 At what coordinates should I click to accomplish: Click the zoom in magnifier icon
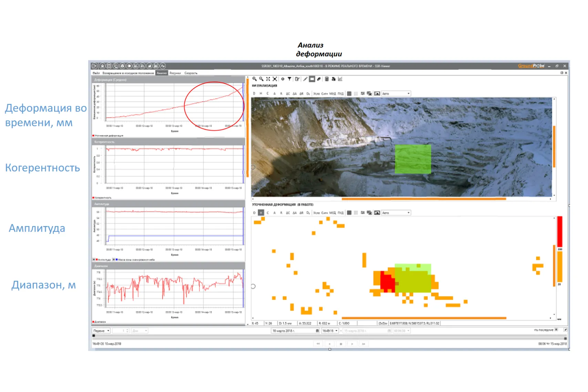pos(254,79)
